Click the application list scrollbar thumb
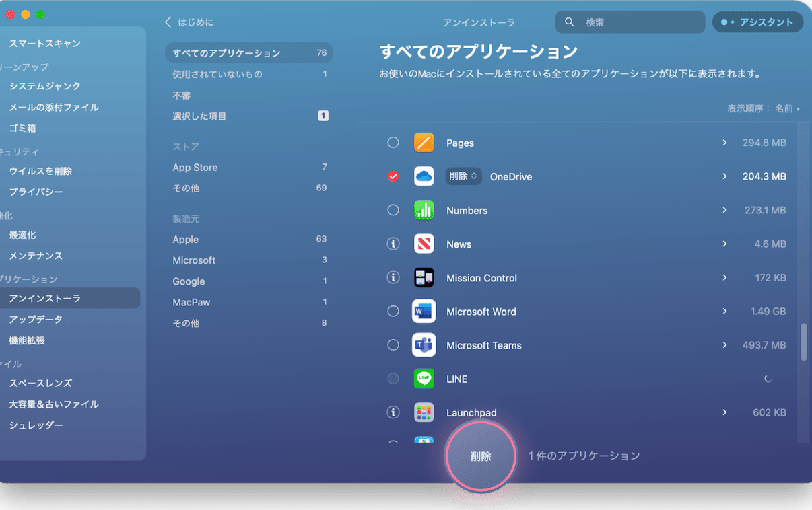812x510 pixels. tap(803, 342)
